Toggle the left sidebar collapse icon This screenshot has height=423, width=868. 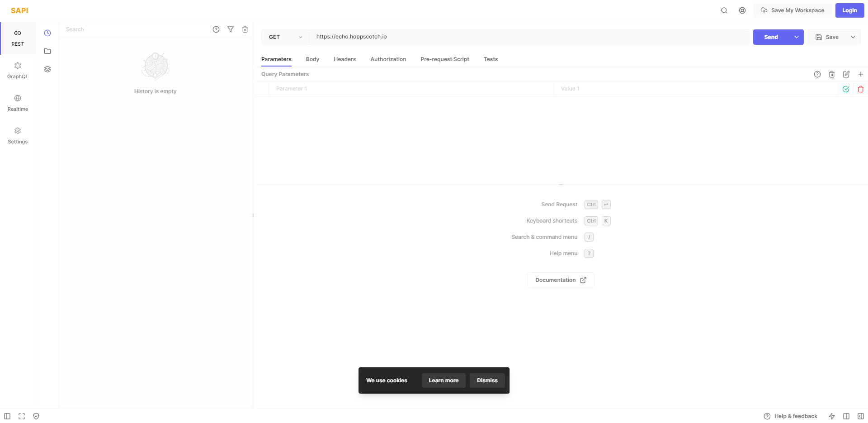coord(7,416)
